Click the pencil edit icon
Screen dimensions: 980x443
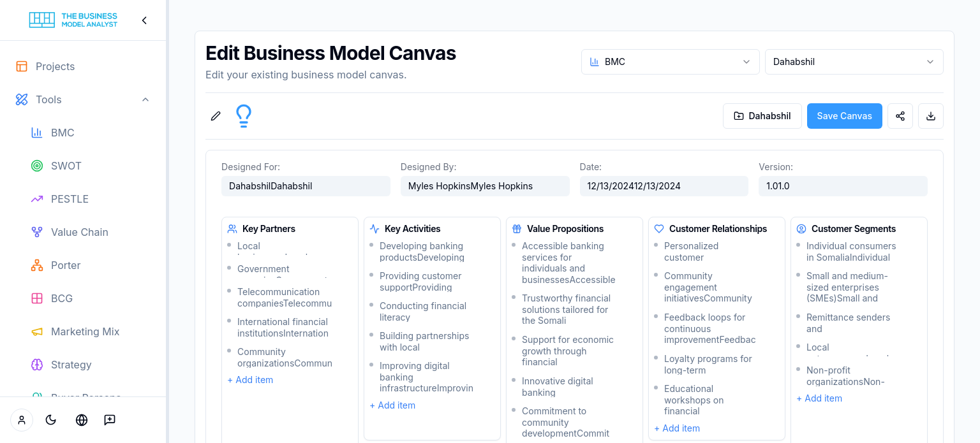pyautogui.click(x=216, y=116)
